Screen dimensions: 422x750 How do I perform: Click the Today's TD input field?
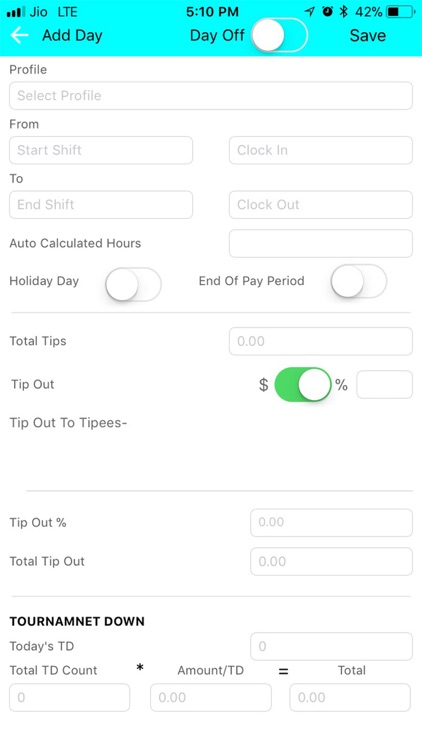[x=332, y=646]
